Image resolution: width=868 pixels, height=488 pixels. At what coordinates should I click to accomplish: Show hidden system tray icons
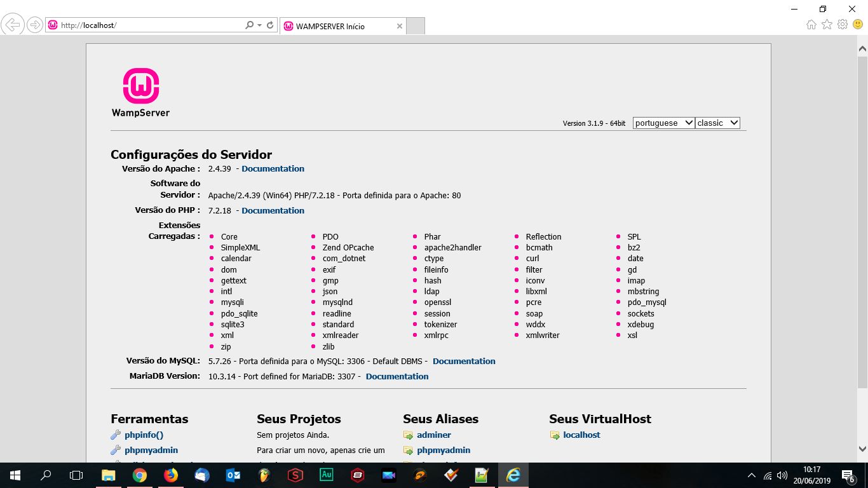752,475
